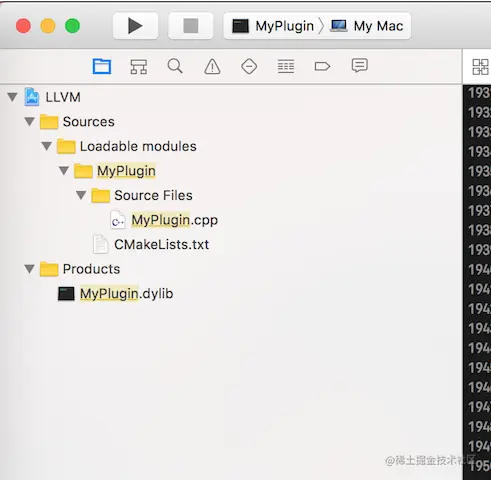Show the Debug navigator icon
The width and height of the screenshot is (491, 480).
286,66
